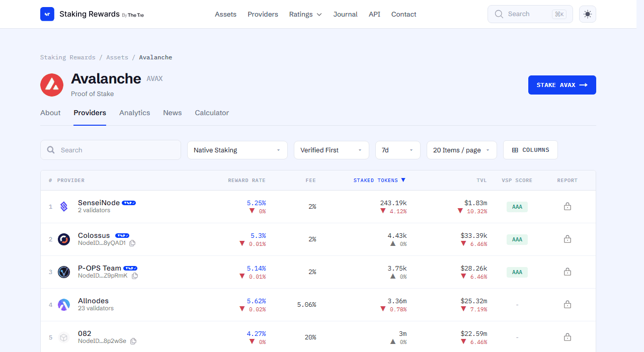This screenshot has height=352, width=644.
Task: Click the $1.83m TVL value
Action: [x=475, y=203]
